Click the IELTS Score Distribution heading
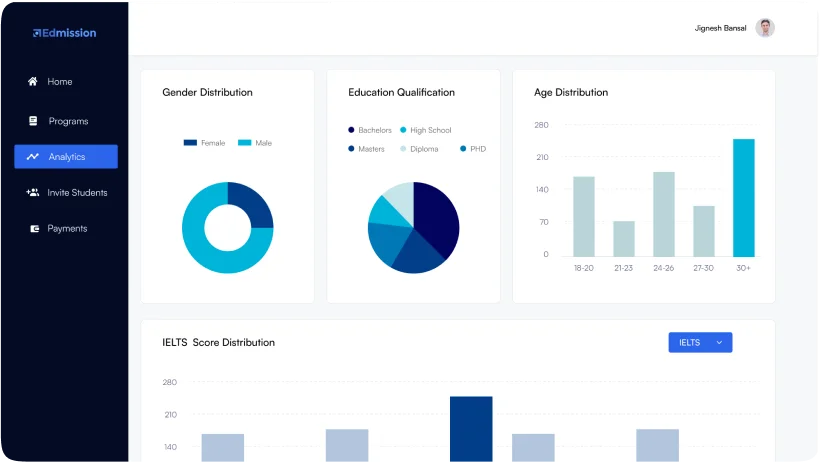Screen dimensions: 820x462 (219, 342)
